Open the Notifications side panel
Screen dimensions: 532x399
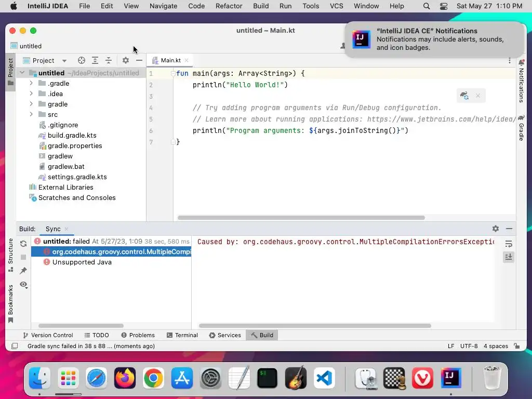[522, 81]
